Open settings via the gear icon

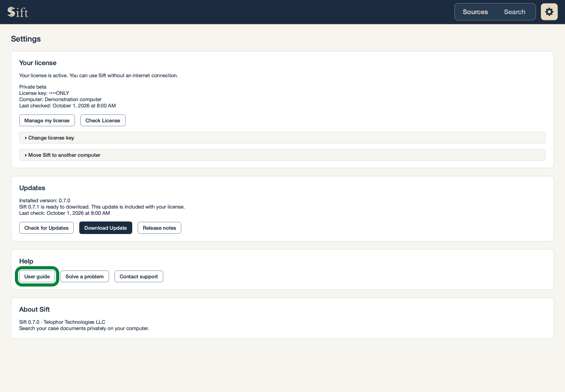pyautogui.click(x=549, y=12)
